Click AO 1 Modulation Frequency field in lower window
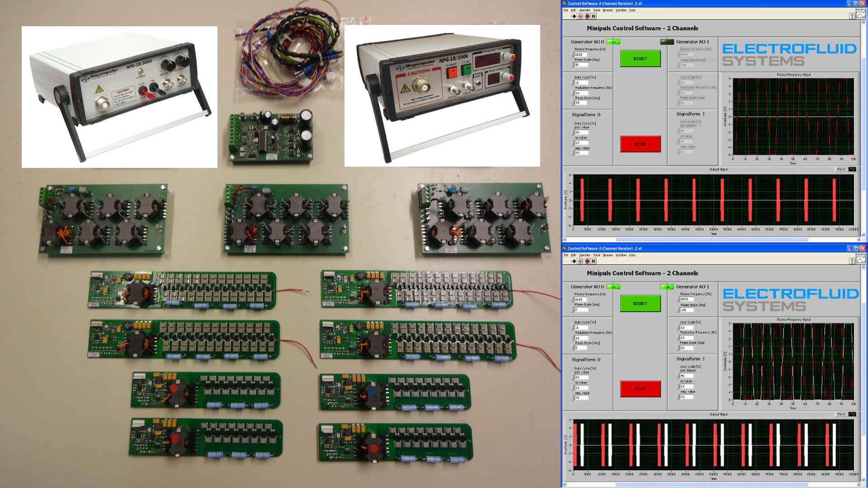Viewport: 868px width, 488px height. click(x=687, y=338)
